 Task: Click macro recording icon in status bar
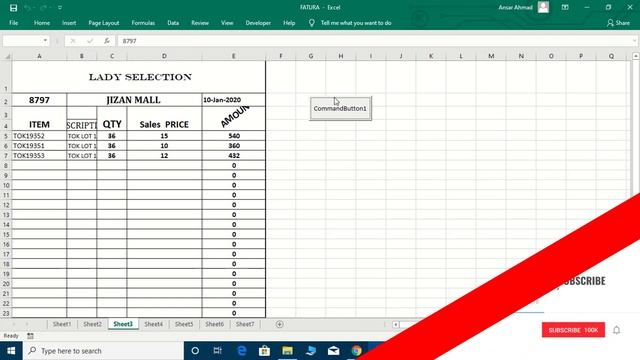pos(30,336)
